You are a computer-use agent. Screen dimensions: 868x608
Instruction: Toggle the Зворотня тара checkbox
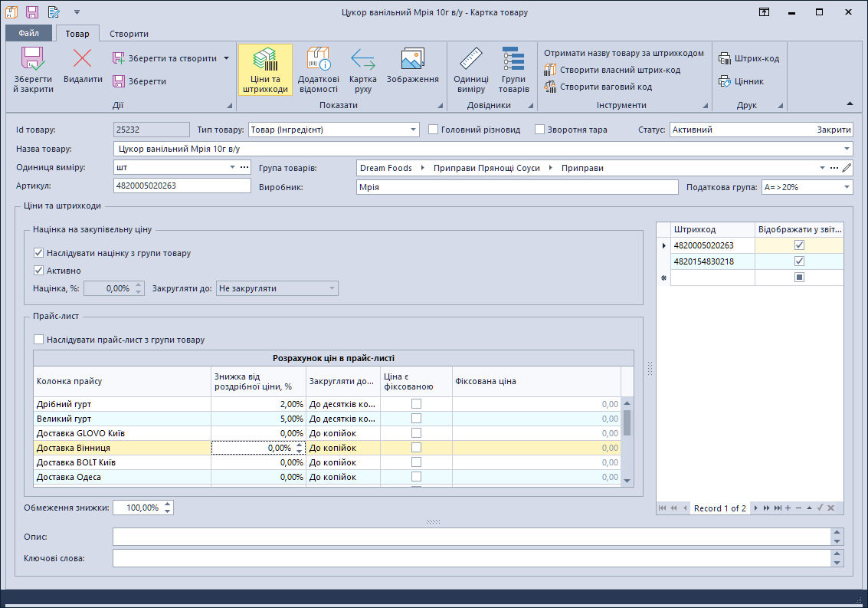[539, 130]
